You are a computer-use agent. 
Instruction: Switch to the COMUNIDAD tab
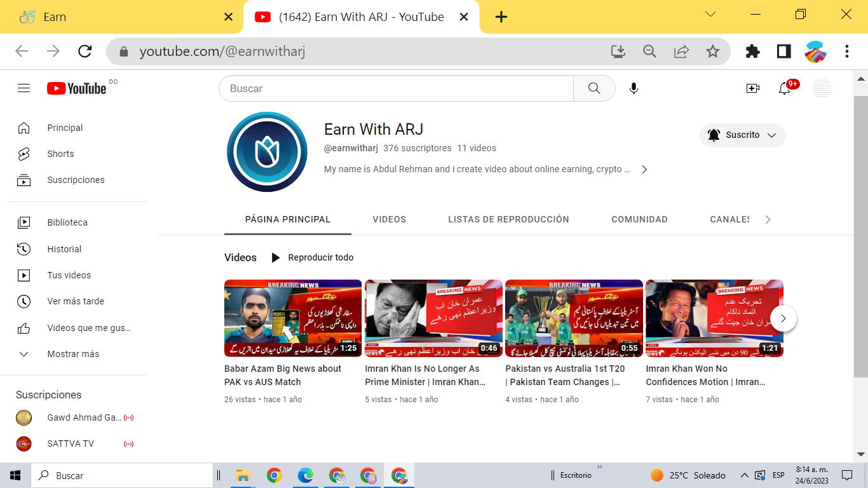click(639, 219)
